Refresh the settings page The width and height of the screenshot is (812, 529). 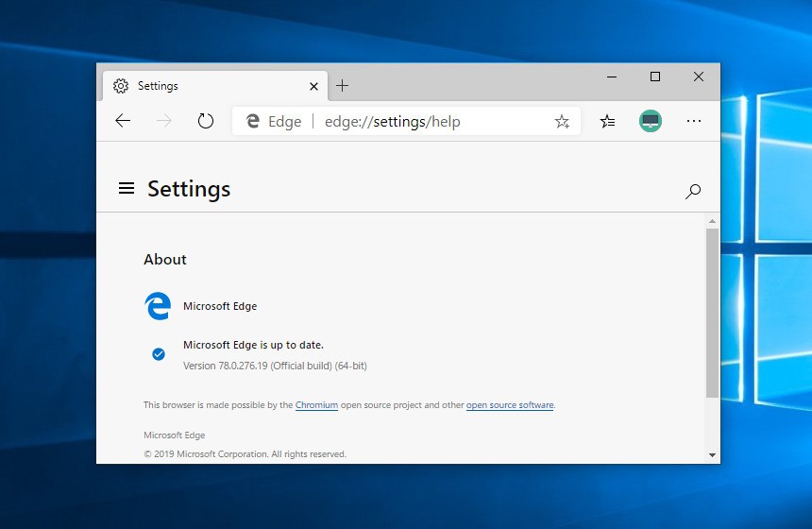[x=206, y=121]
